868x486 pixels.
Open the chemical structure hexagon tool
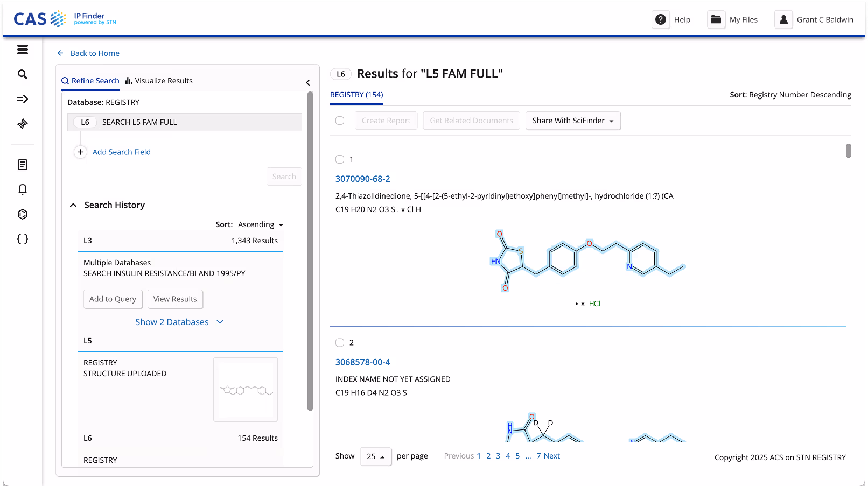pyautogui.click(x=23, y=214)
